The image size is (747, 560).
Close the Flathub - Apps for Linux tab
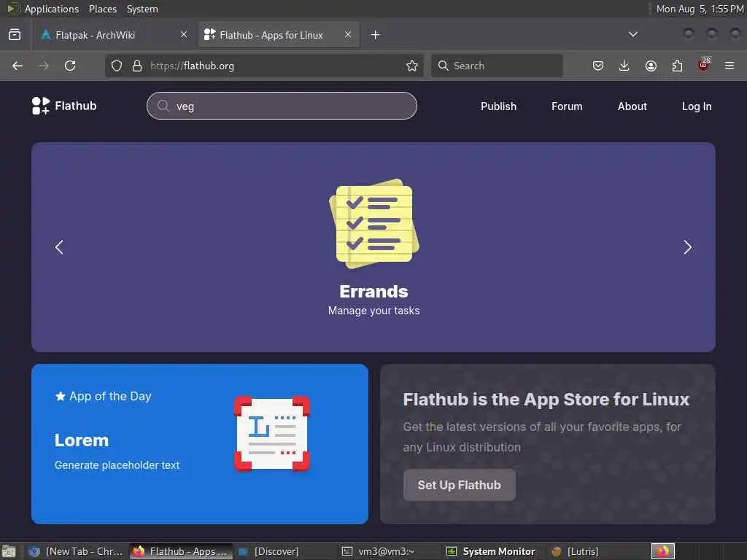348,34
